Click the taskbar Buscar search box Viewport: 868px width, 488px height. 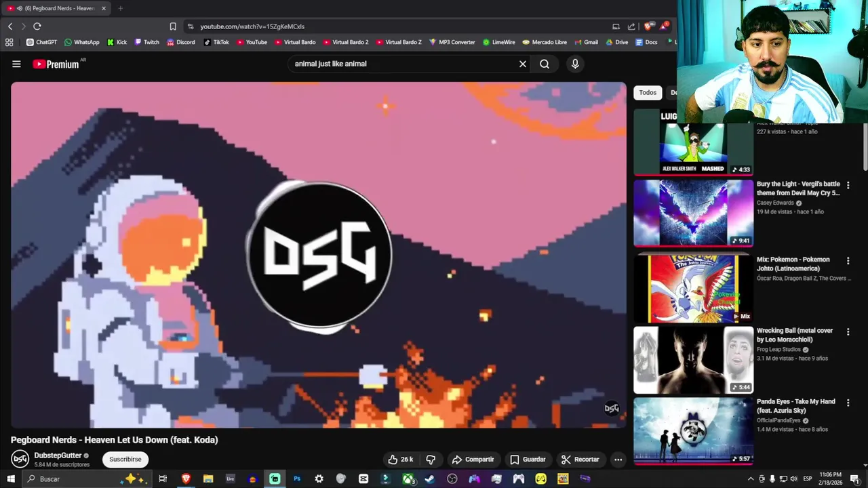88,479
